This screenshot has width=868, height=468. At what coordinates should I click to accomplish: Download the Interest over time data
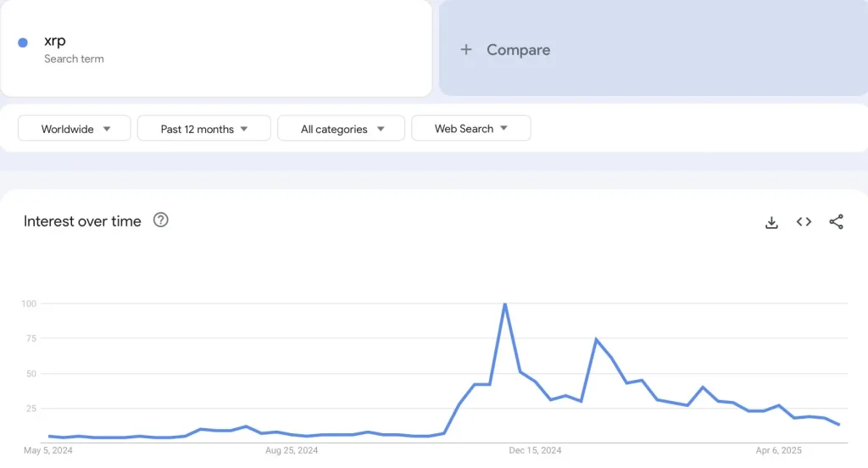tap(771, 222)
